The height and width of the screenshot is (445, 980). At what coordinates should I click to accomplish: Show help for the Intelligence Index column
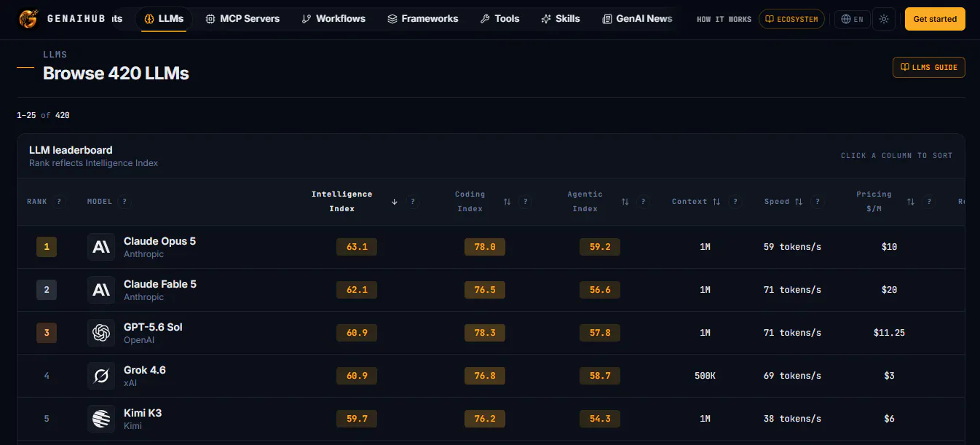pyautogui.click(x=413, y=202)
